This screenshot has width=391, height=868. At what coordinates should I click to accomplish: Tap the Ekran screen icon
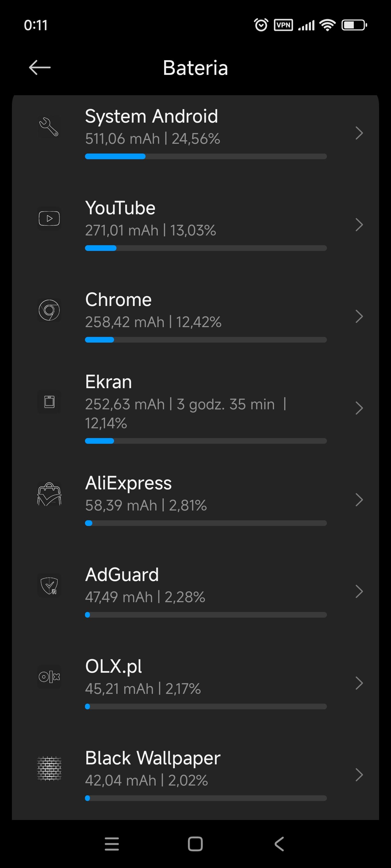click(49, 402)
